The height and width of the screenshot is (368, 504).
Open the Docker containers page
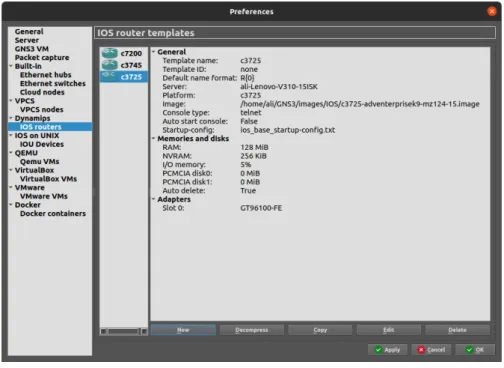click(53, 213)
